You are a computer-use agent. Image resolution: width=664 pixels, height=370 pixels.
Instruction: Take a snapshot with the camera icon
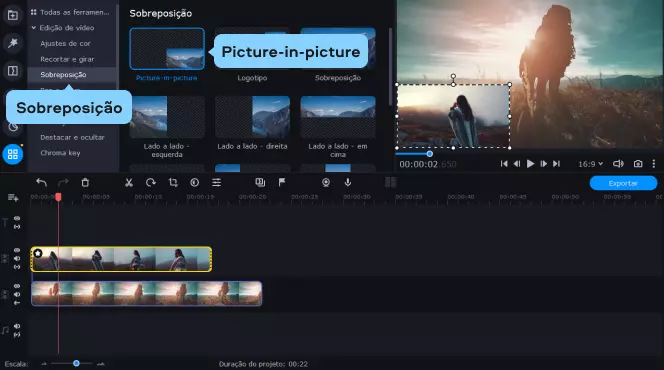[638, 164]
